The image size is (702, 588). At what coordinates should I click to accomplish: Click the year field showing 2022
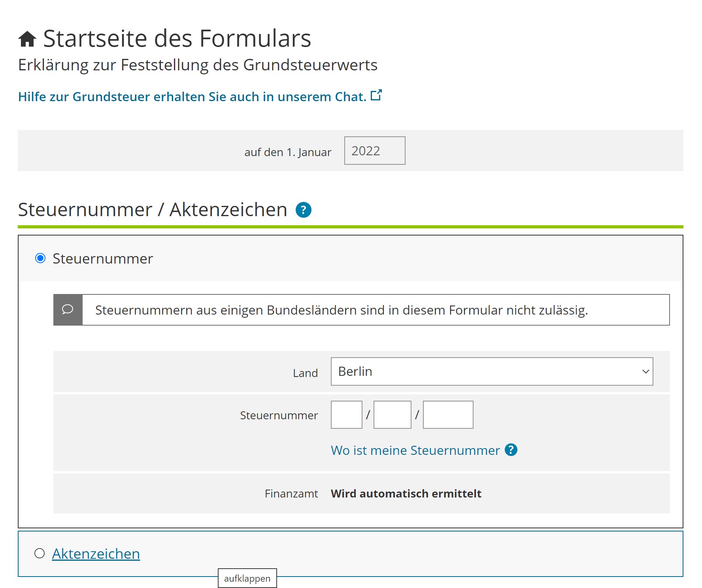click(374, 151)
